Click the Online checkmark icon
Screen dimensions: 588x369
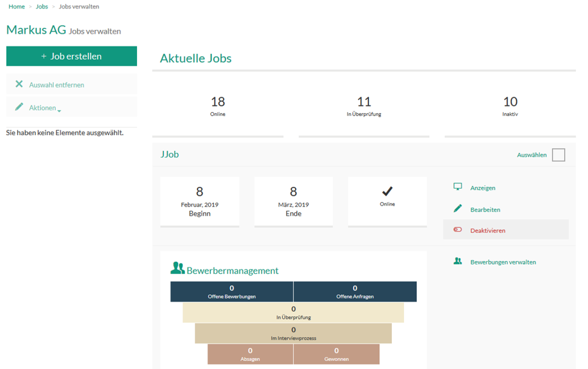pos(387,191)
